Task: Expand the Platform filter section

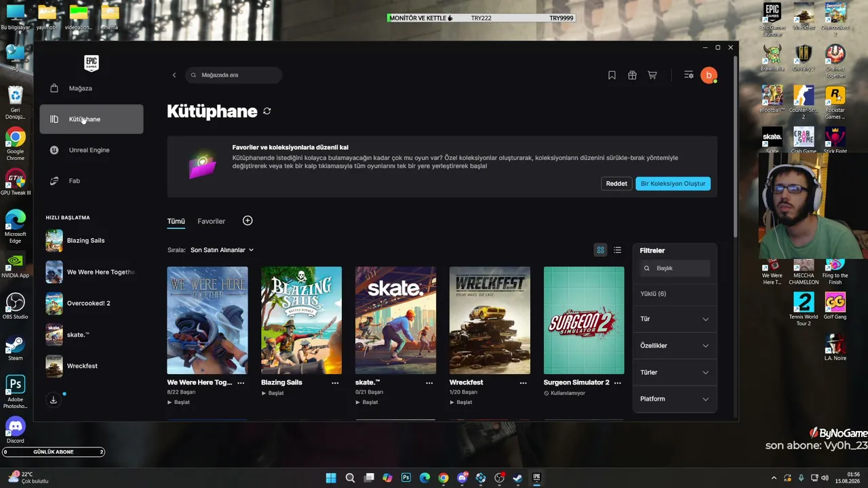Action: [x=675, y=399]
